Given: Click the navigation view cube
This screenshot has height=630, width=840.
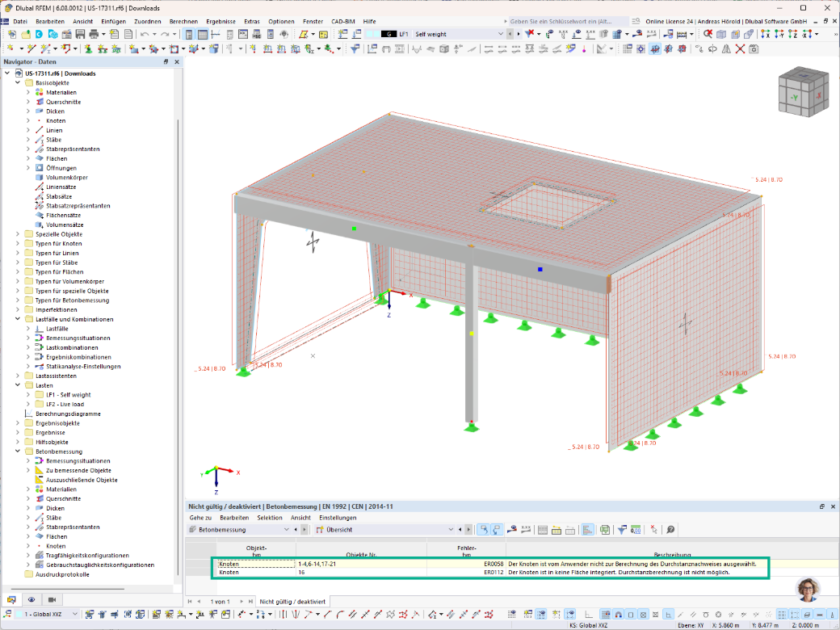Looking at the screenshot, I should tap(803, 91).
